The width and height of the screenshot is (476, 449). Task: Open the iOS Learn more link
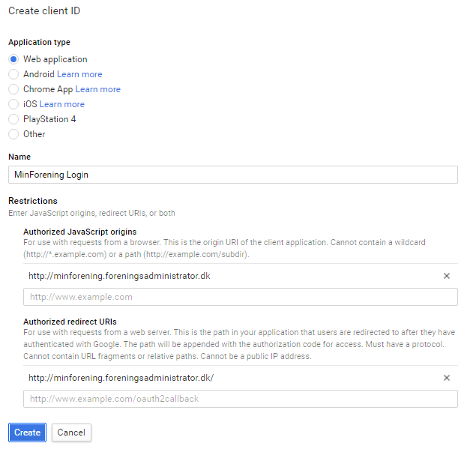pos(62,104)
